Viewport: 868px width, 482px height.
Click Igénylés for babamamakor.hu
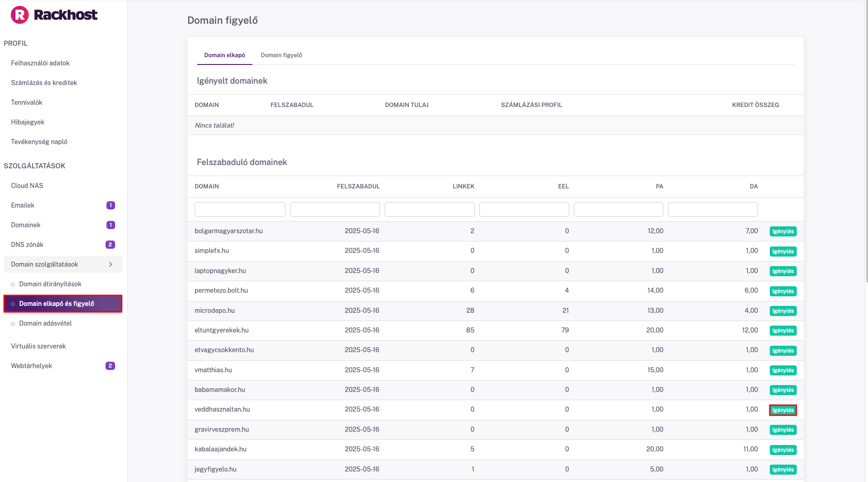[783, 390]
